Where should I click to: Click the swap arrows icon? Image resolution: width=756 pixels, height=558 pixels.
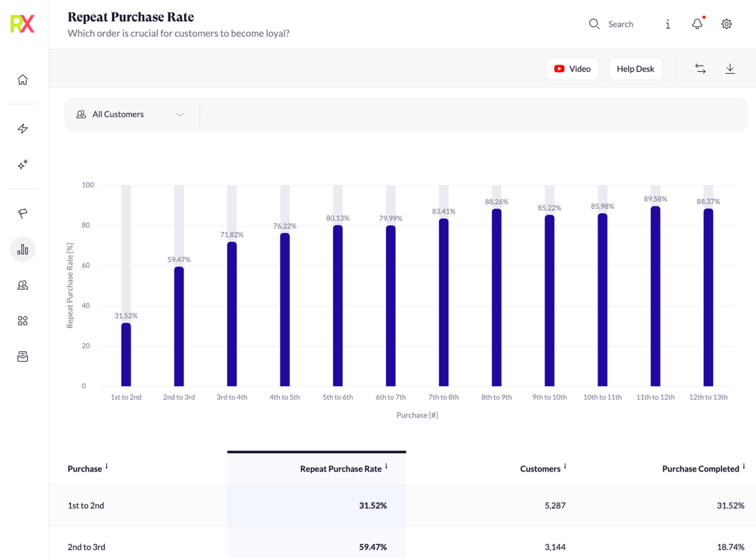pos(700,69)
